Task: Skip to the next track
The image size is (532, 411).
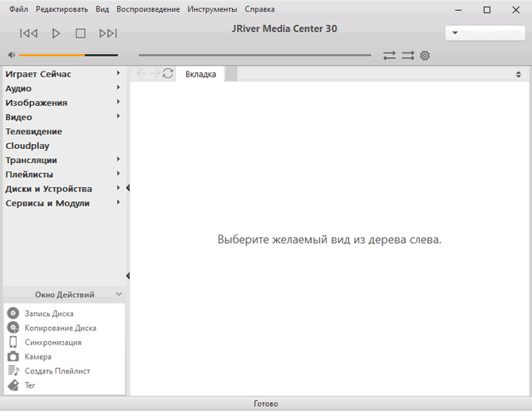Action: (107, 33)
